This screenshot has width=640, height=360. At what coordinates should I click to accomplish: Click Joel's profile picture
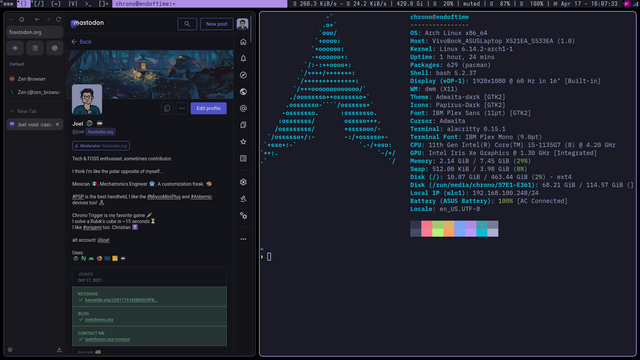[x=87, y=100]
